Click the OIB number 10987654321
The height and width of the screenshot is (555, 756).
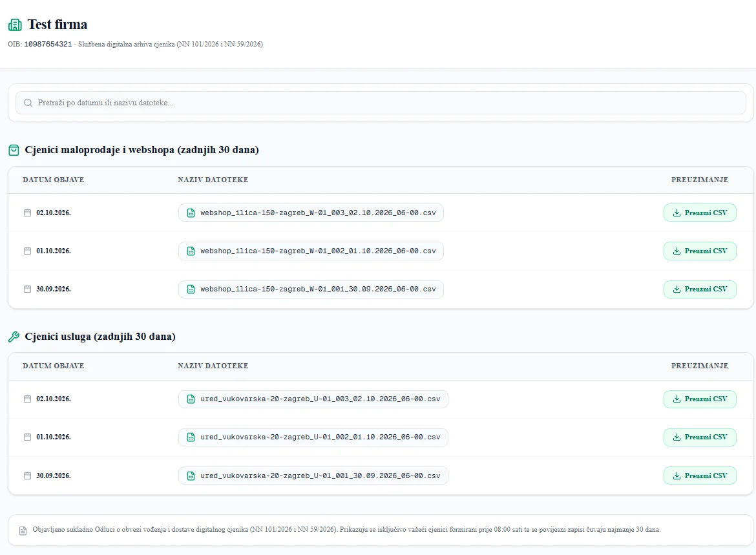coord(48,44)
